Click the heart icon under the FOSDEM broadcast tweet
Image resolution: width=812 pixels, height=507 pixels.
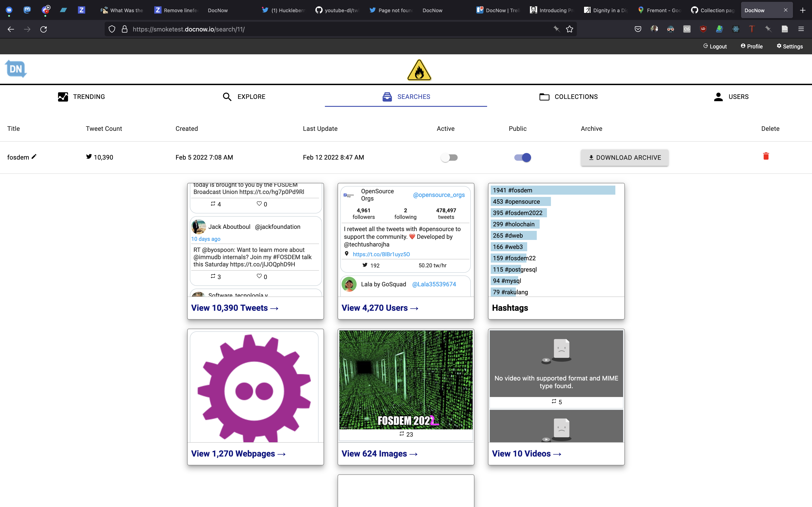click(259, 203)
